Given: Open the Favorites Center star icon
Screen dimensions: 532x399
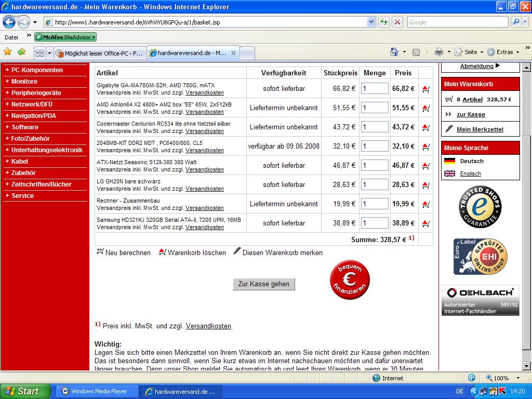Looking at the screenshot, I should 7,52.
